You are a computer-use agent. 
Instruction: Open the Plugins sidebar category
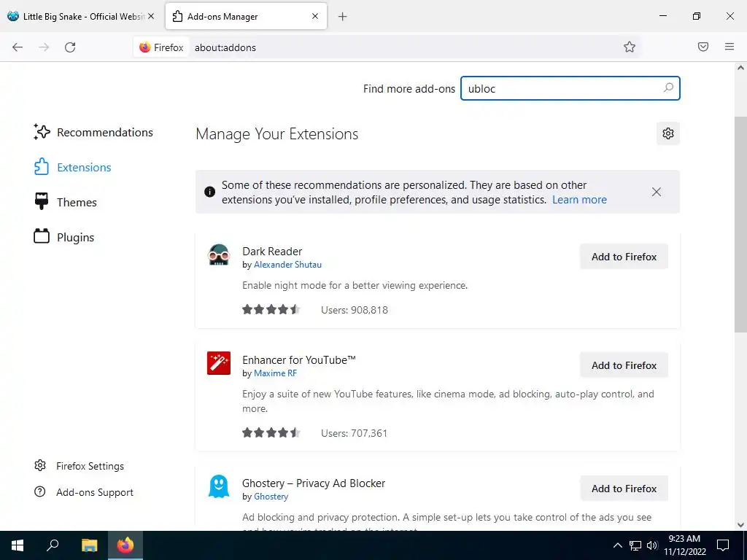[x=64, y=237]
